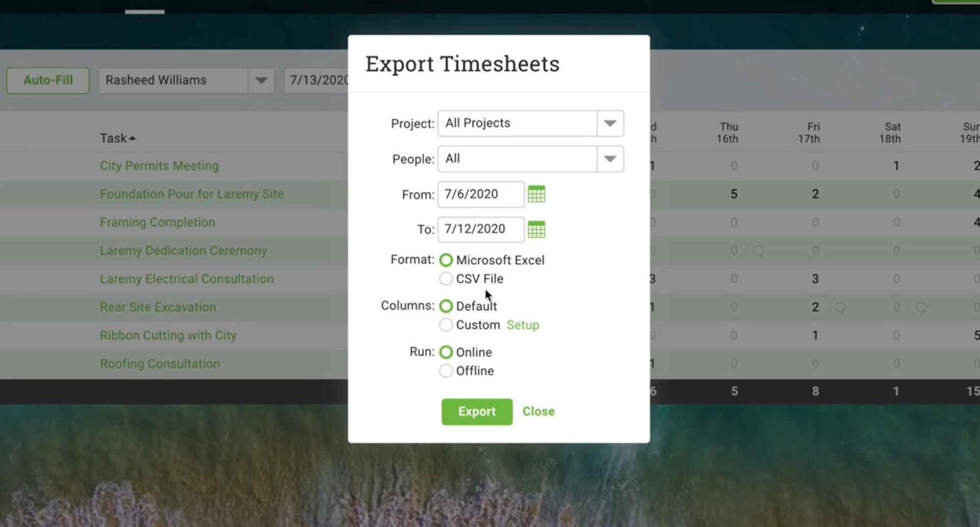Screen dimensions: 980x527
Task: Click the Thu 16th column header
Action: tap(728, 132)
